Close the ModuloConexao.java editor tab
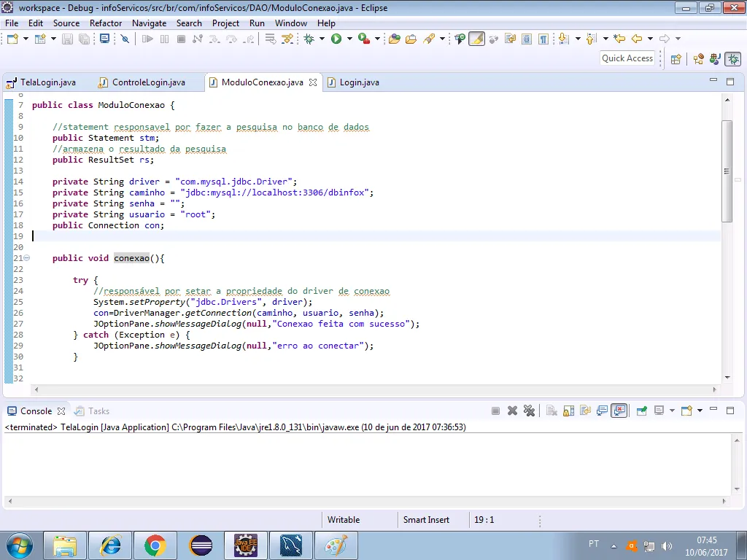The image size is (747, 560). point(313,82)
